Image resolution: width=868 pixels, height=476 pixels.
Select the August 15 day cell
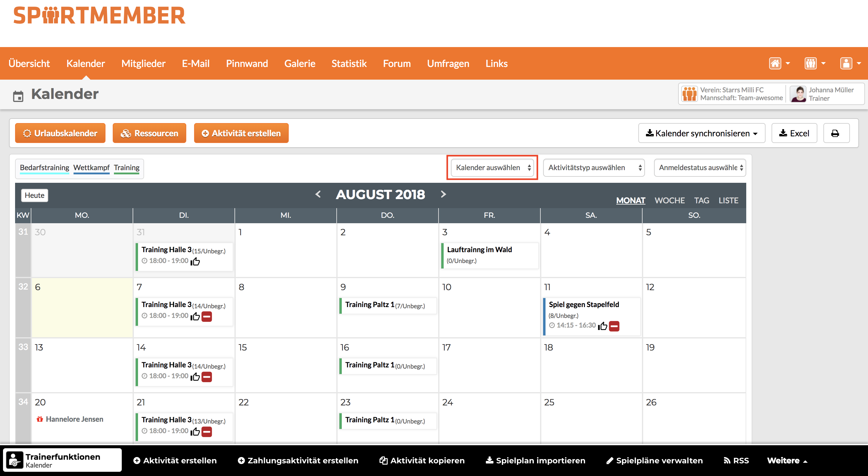(286, 365)
